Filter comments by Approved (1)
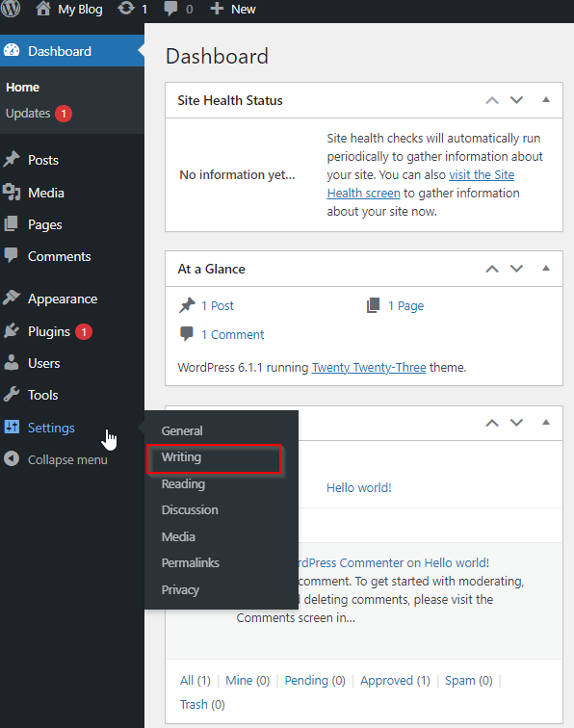 pyautogui.click(x=395, y=681)
